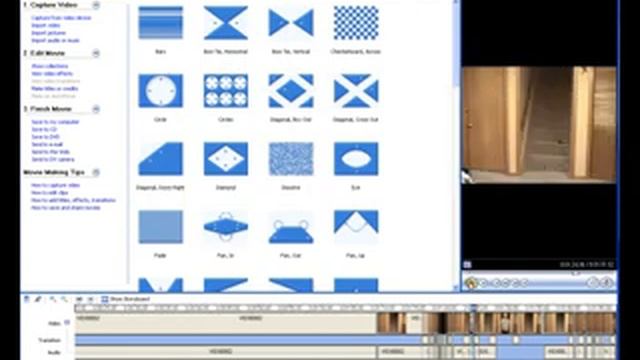Viewport: 640px width, 360px height.
Task: Select the Checkerboard, Across transition
Action: pyautogui.click(x=356, y=22)
